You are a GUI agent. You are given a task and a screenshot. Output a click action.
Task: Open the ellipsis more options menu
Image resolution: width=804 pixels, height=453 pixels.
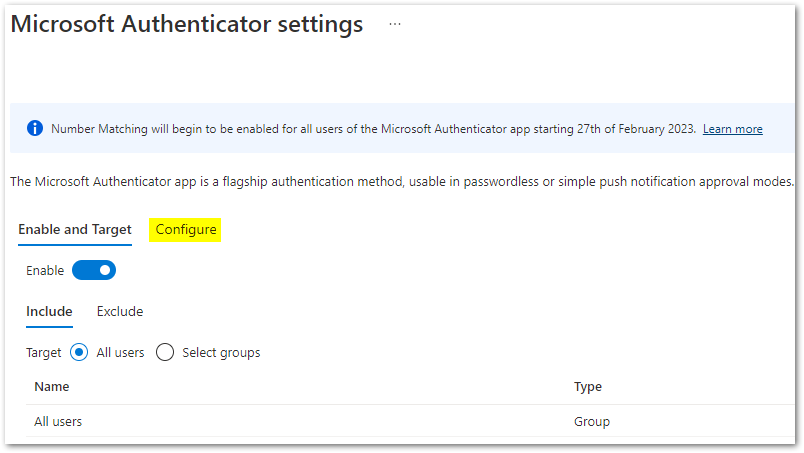394,24
